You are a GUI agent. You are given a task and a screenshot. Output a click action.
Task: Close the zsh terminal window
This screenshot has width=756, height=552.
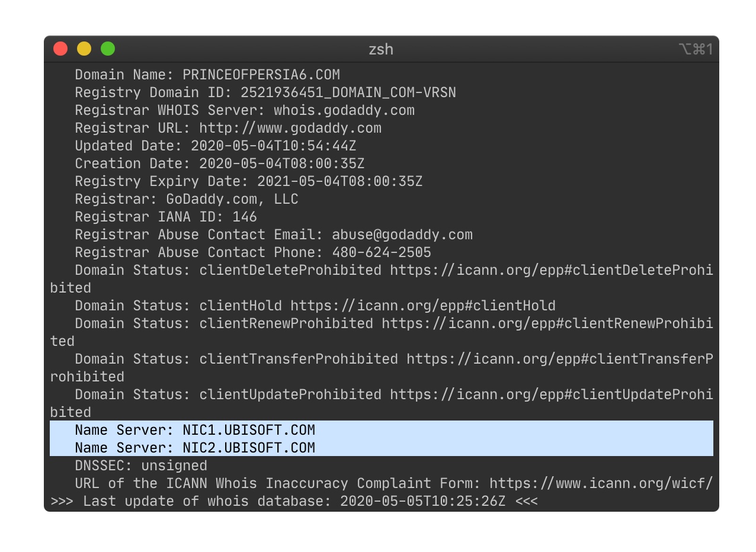[x=60, y=49]
